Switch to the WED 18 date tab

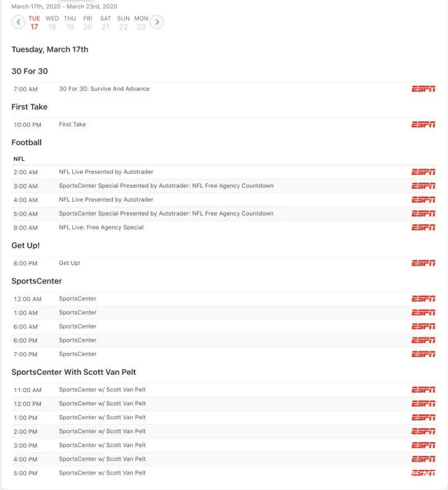(x=52, y=23)
